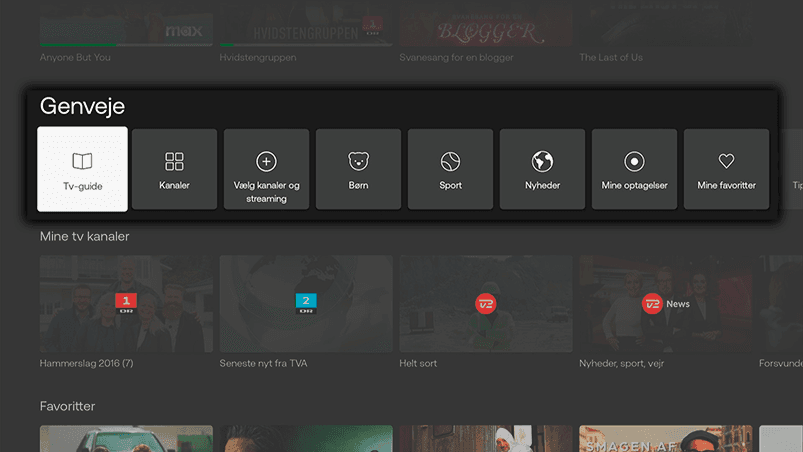Play DR2 channel with Seneste nyt fra TVA
The width and height of the screenshot is (803, 452).
tap(306, 304)
